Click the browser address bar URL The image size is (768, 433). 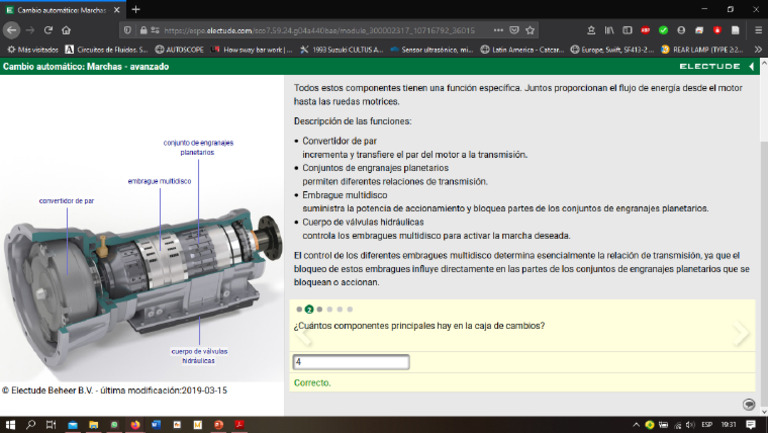tap(319, 30)
